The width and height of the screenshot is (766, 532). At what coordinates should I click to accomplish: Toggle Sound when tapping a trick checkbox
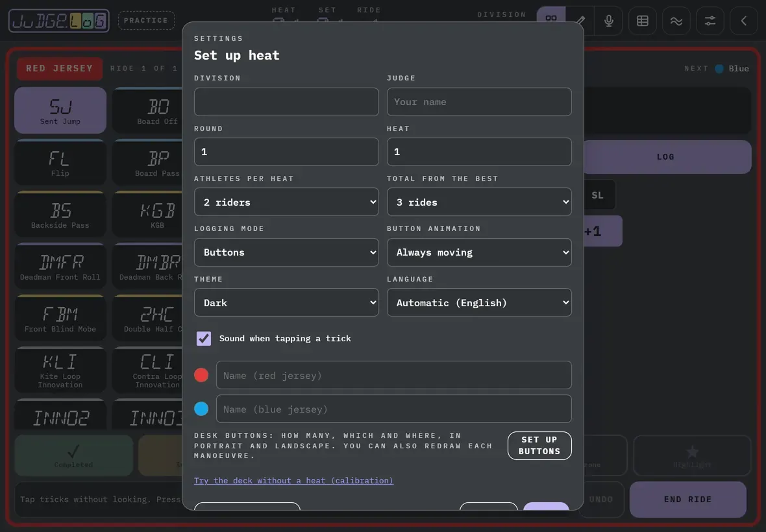pyautogui.click(x=204, y=338)
